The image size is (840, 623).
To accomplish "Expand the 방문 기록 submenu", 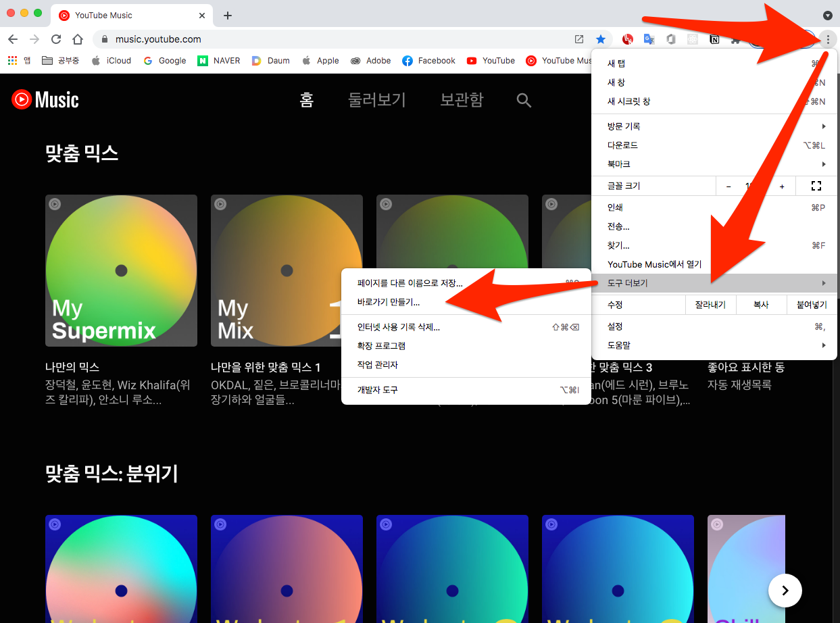I will pos(714,126).
